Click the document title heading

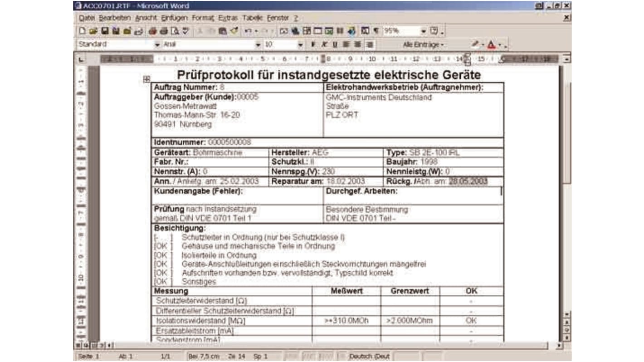click(329, 74)
